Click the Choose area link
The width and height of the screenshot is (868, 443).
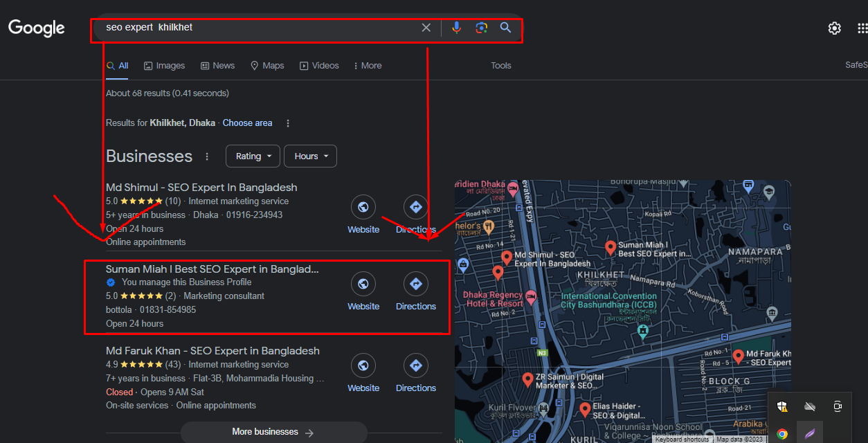coord(247,123)
